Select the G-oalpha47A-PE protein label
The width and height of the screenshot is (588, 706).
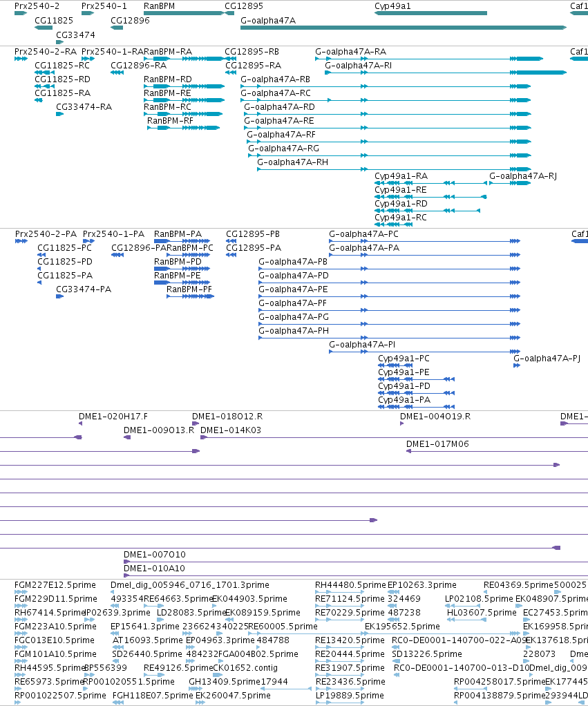coord(293,289)
